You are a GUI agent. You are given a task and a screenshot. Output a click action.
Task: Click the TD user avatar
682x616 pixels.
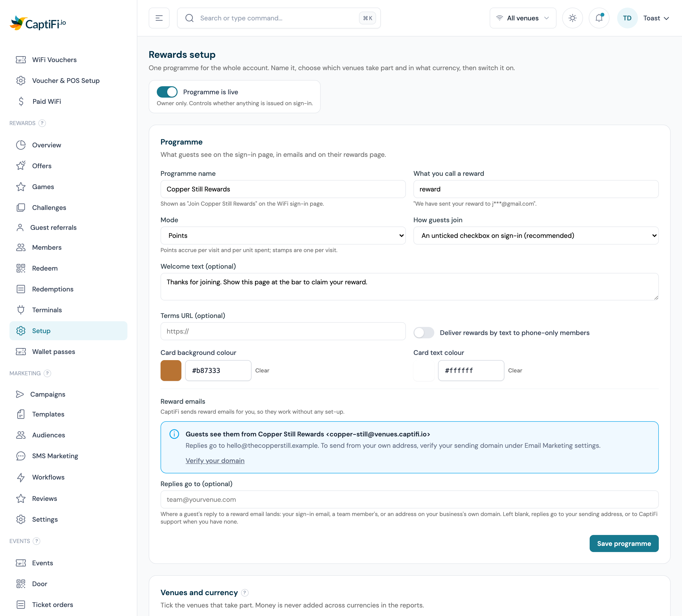[x=627, y=18]
